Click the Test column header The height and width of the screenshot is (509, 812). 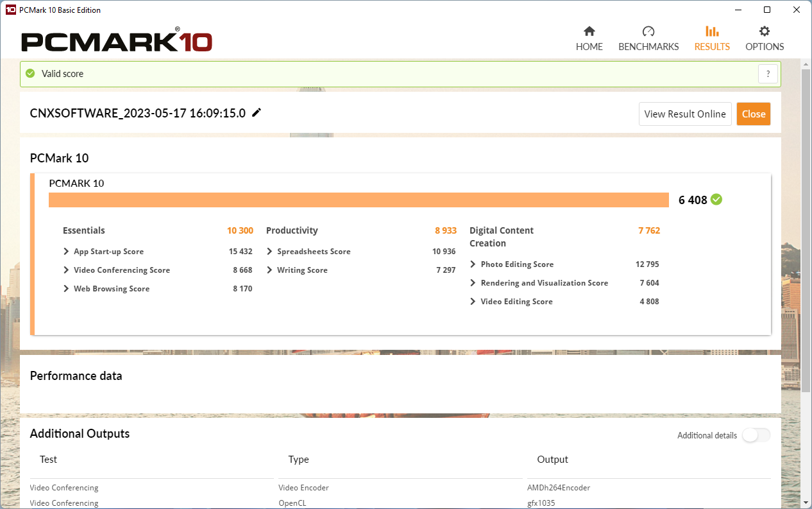tap(48, 460)
